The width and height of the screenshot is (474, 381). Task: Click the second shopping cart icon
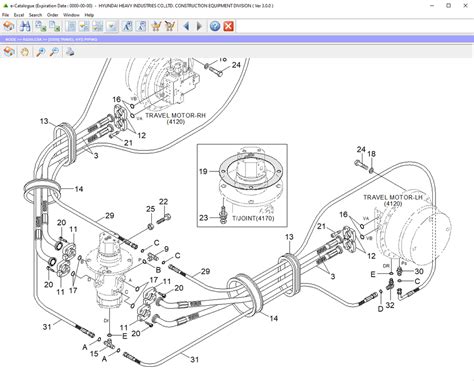(170, 26)
